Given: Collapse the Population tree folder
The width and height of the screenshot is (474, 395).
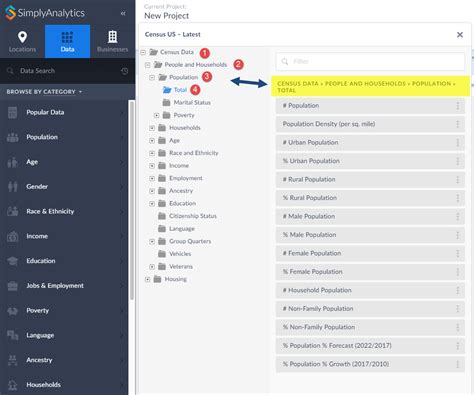Looking at the screenshot, I should [x=152, y=77].
